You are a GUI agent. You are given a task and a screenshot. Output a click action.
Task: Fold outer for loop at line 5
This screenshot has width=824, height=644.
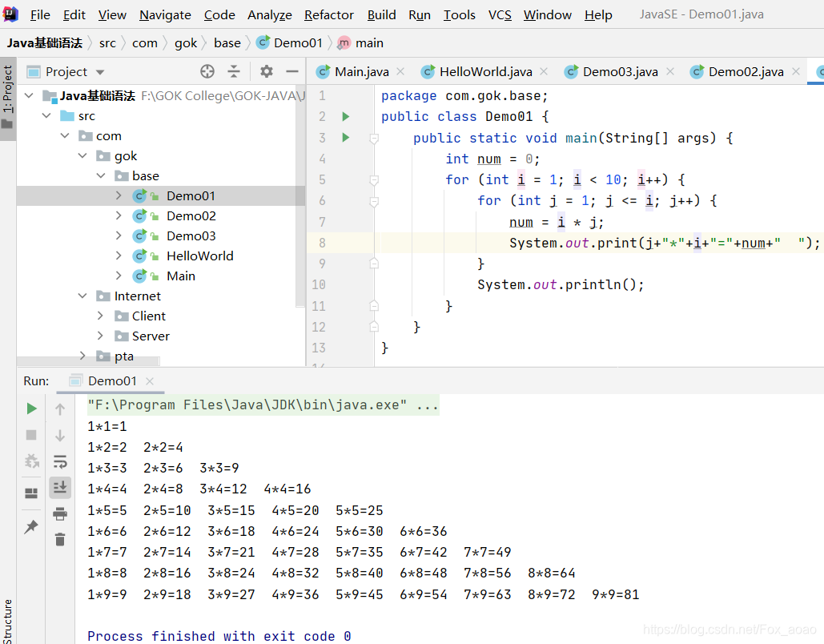(x=374, y=180)
